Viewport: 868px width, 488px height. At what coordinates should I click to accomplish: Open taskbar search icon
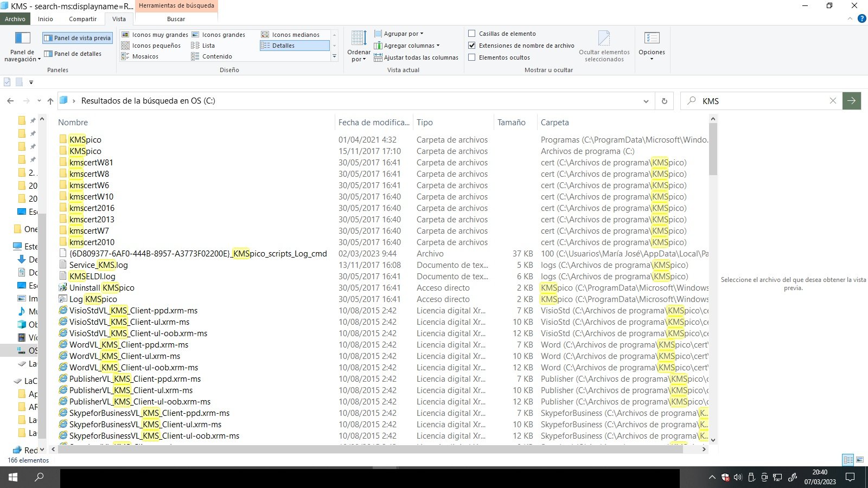39,478
